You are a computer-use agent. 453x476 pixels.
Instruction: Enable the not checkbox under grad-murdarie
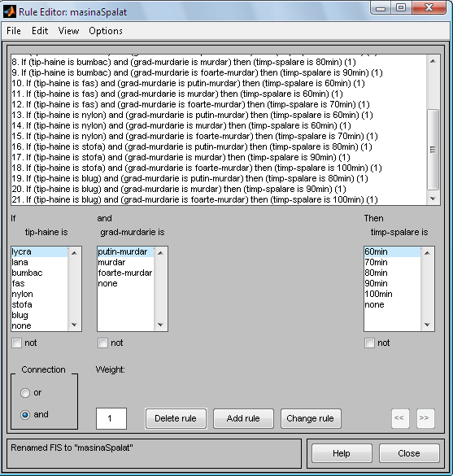click(102, 343)
